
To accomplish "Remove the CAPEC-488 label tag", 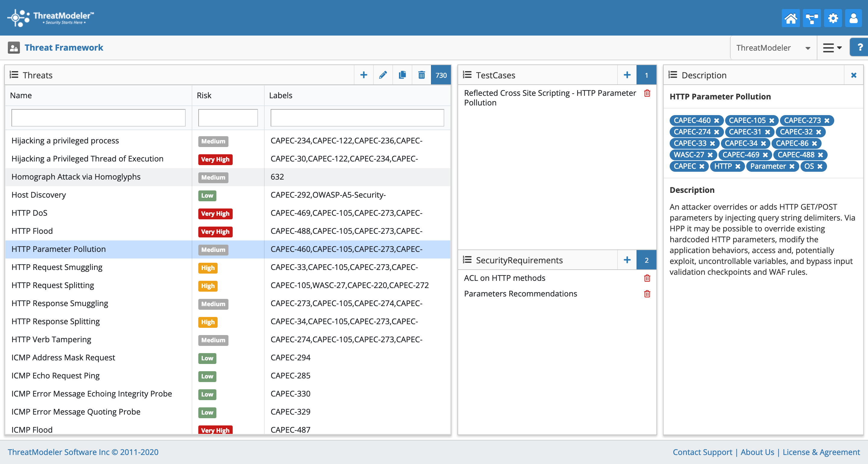I will (x=820, y=155).
